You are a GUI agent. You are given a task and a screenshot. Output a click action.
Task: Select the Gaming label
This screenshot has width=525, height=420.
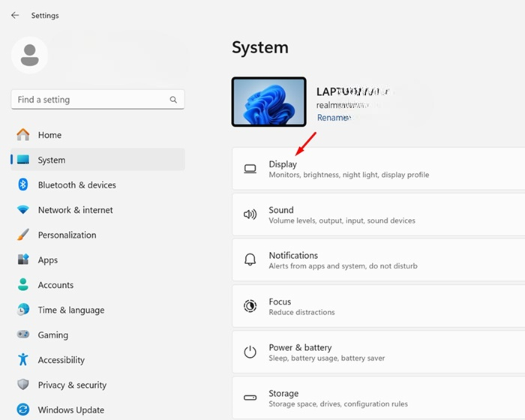[53, 335]
